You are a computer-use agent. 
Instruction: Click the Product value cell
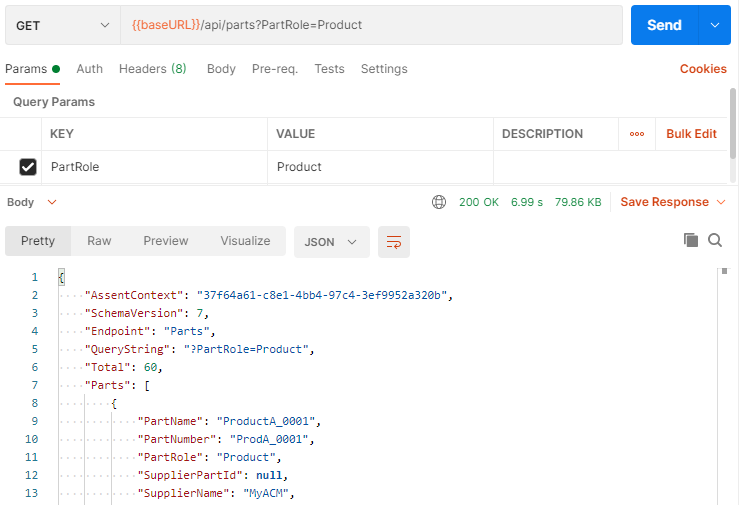(x=380, y=167)
